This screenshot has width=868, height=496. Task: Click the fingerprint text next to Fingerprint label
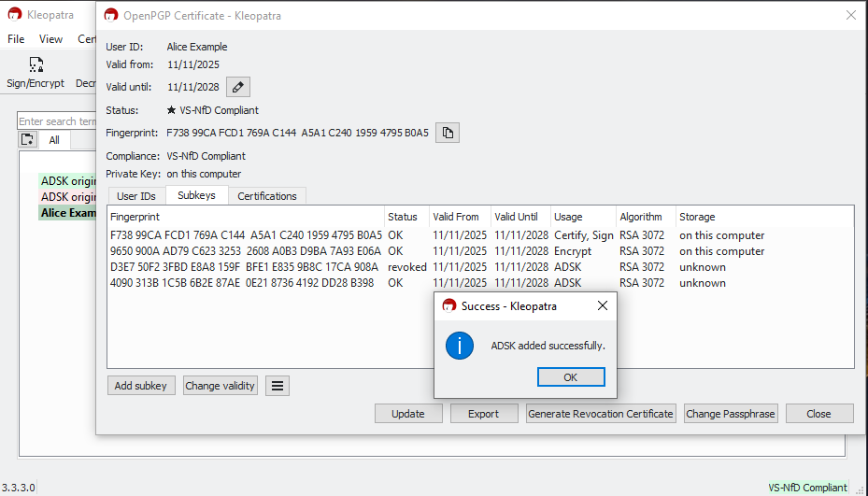pos(297,133)
